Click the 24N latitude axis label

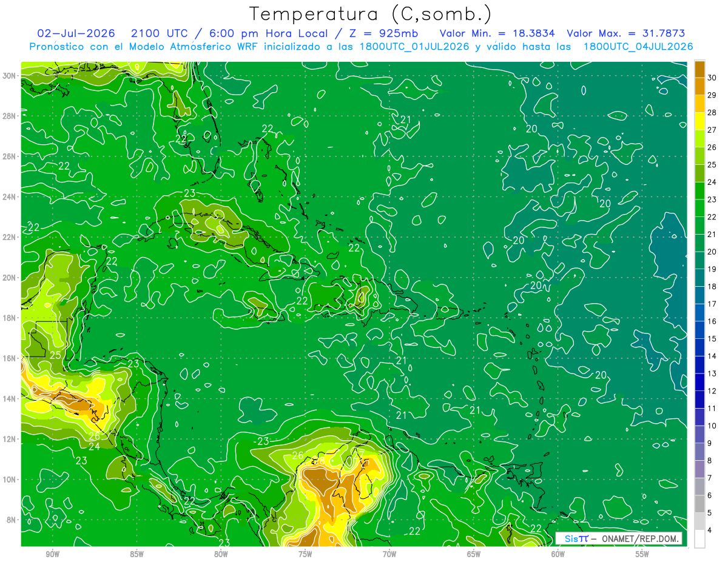click(9, 196)
